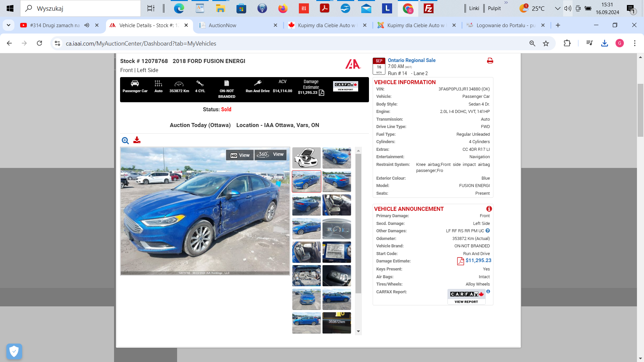Click the Wyszukaj taskbar search box

pos(80,8)
